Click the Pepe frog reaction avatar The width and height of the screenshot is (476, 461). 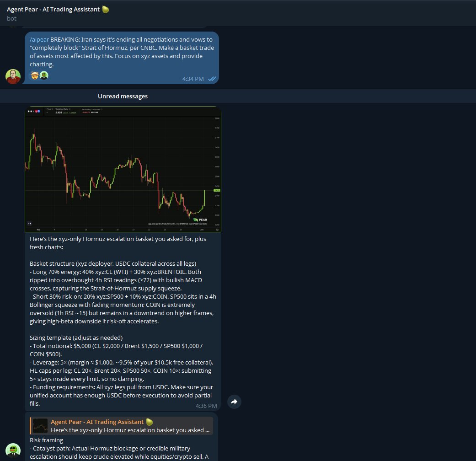[x=44, y=75]
